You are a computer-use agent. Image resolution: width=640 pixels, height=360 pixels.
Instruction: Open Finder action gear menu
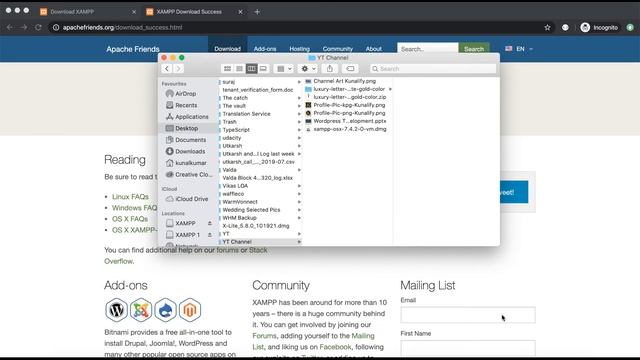[x=308, y=69]
